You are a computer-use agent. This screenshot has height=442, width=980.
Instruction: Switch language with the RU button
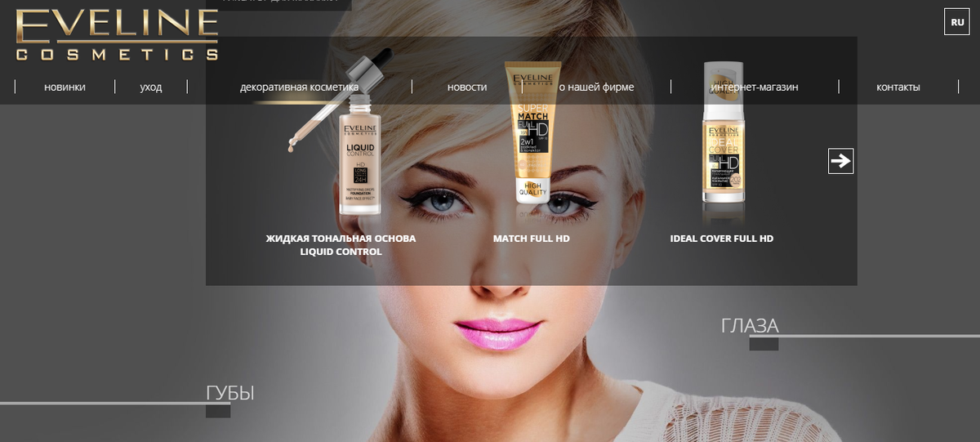[956, 22]
